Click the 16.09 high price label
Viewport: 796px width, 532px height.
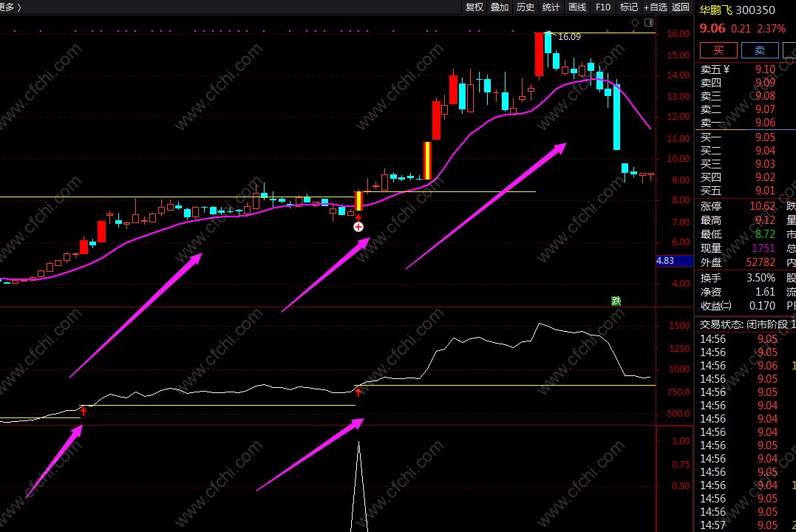[569, 36]
